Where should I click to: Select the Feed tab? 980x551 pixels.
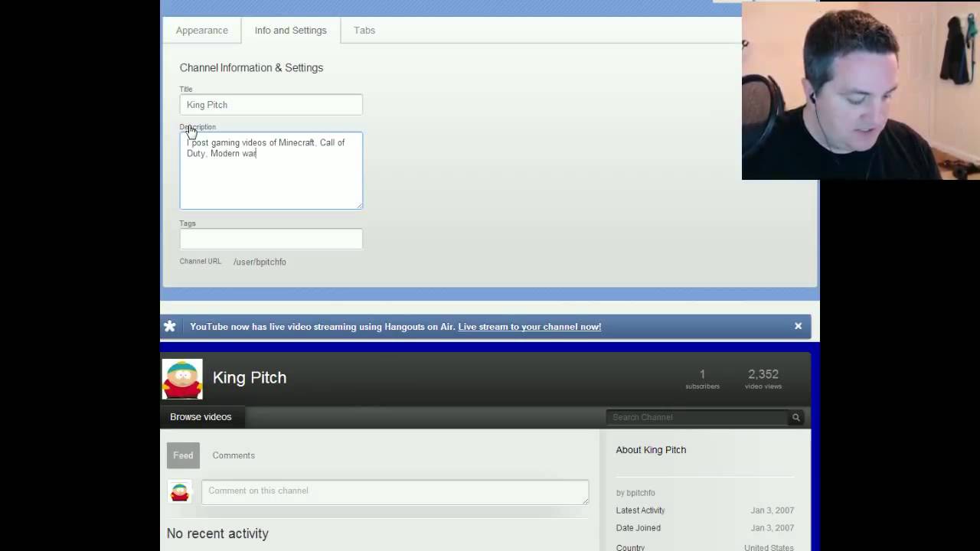pos(183,455)
